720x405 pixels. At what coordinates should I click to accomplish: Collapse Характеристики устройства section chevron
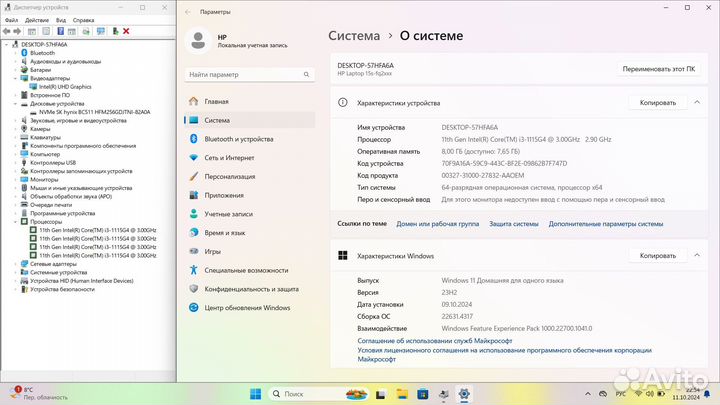[x=697, y=102]
